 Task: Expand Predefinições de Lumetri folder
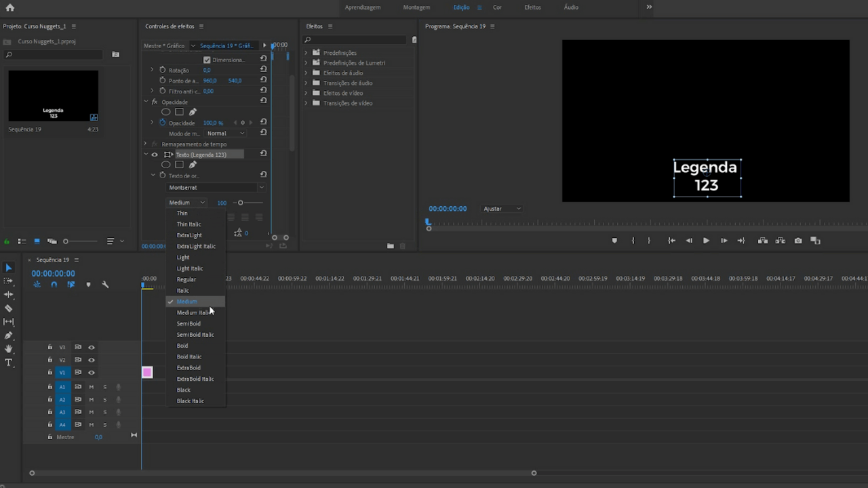click(x=306, y=63)
